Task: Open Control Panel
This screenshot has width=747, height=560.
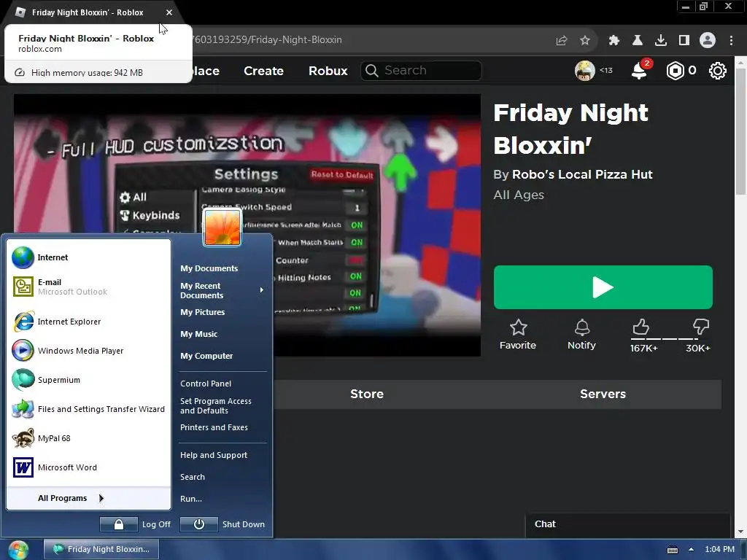Action: 206,384
